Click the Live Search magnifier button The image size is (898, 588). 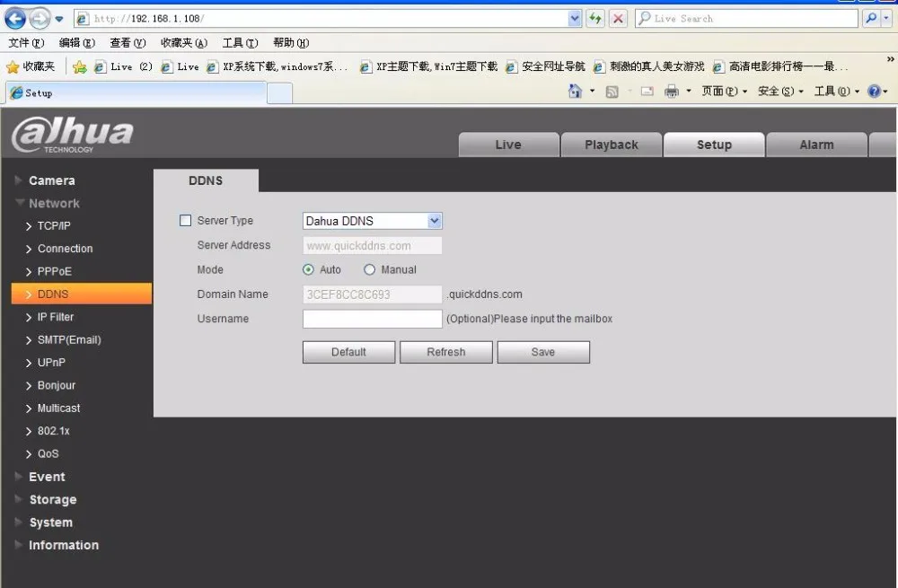[871, 18]
